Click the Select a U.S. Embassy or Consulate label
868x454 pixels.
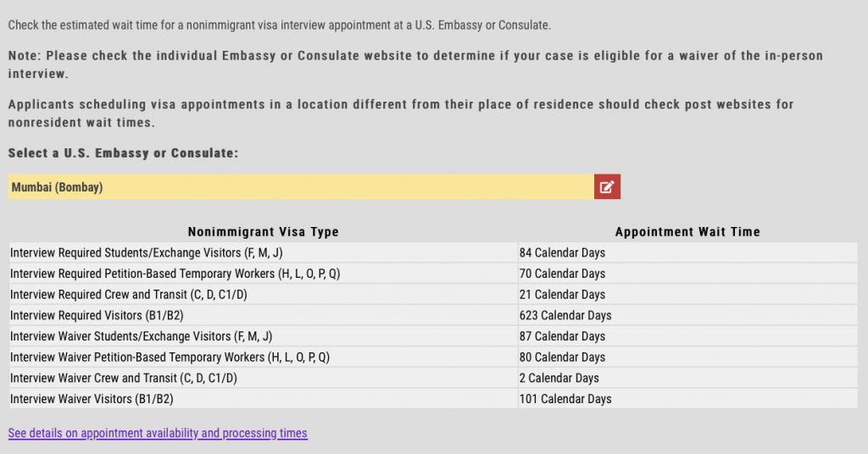click(124, 153)
